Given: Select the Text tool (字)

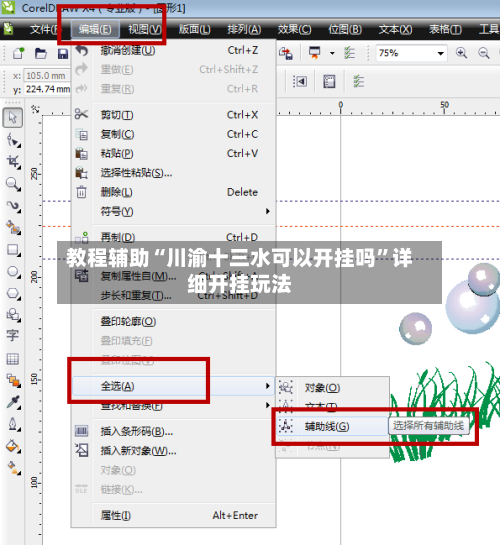Looking at the screenshot, I should [13, 336].
